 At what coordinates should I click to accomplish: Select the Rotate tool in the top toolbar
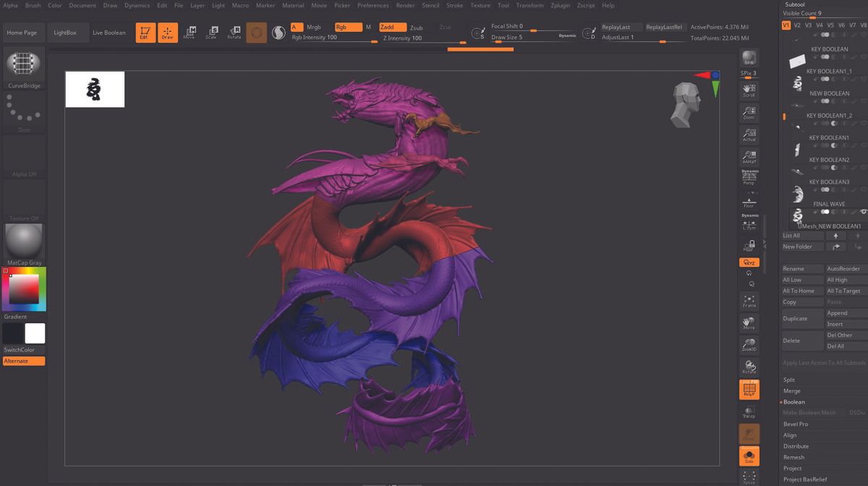point(234,32)
